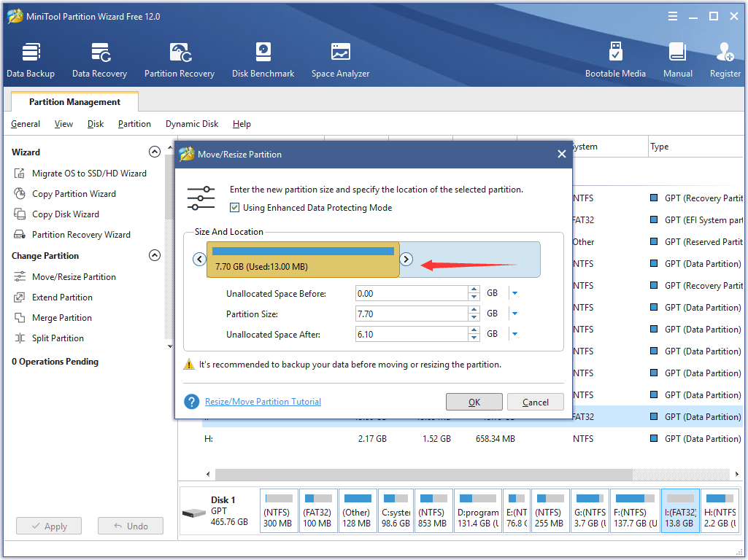Close the Move/Resize Partition dialog

[561, 154]
